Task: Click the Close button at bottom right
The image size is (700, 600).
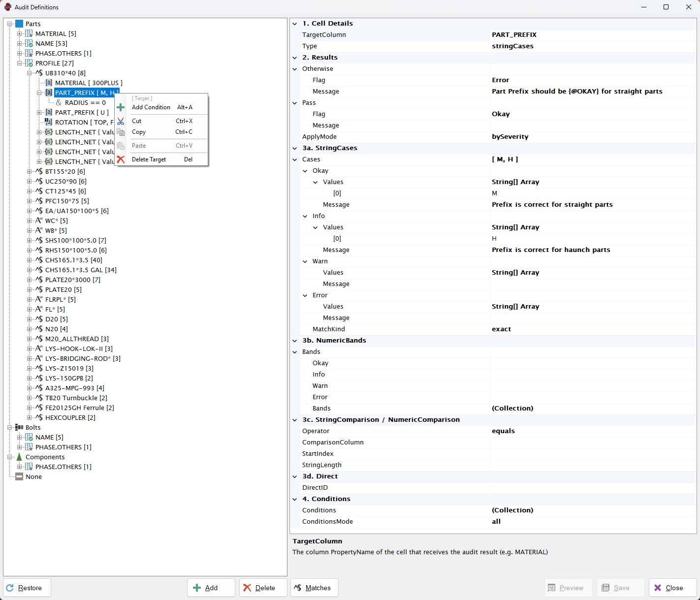Action: click(672, 588)
